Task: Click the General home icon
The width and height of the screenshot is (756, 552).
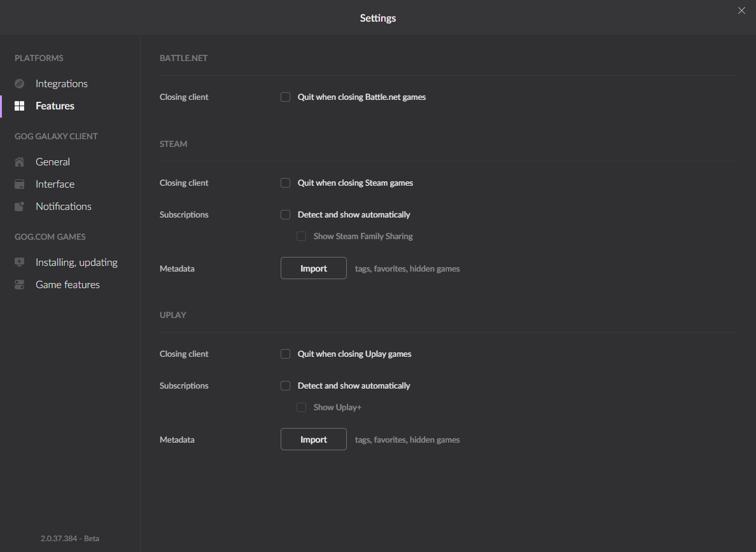Action: [19, 162]
